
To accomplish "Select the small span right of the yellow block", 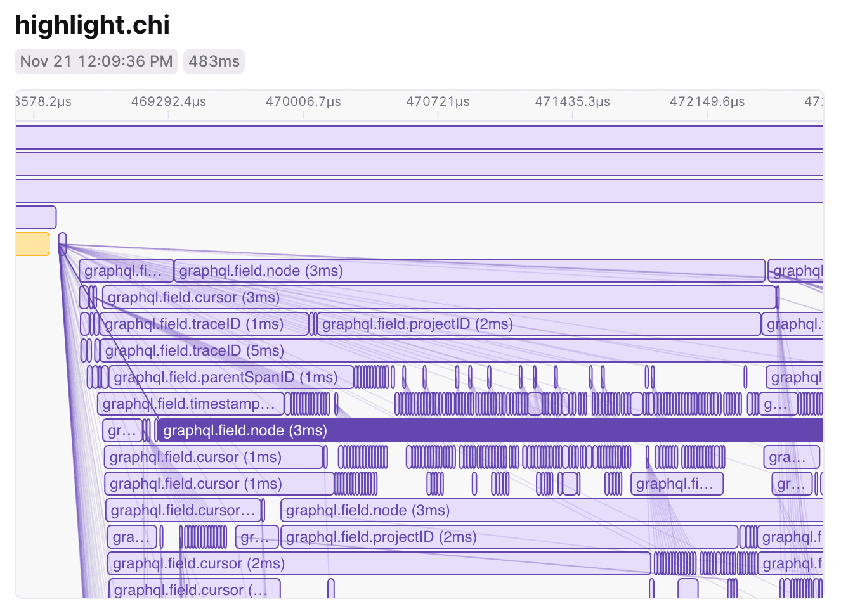I will [62, 244].
